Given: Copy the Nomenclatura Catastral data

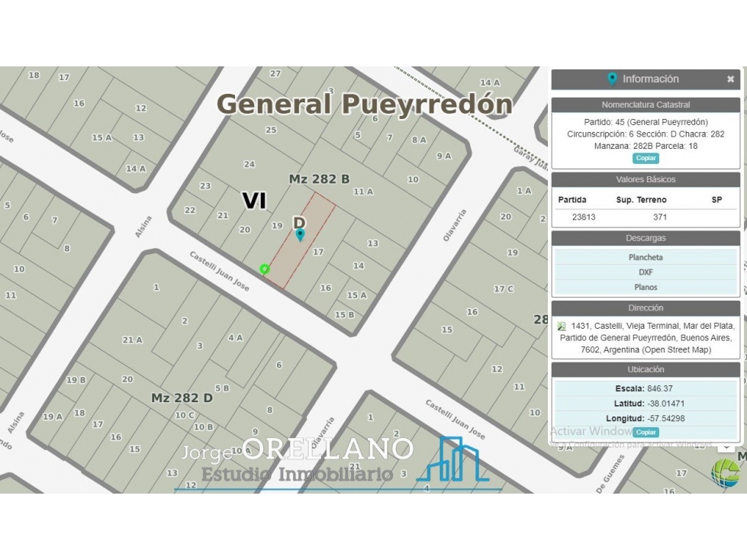Looking at the screenshot, I should (x=646, y=158).
